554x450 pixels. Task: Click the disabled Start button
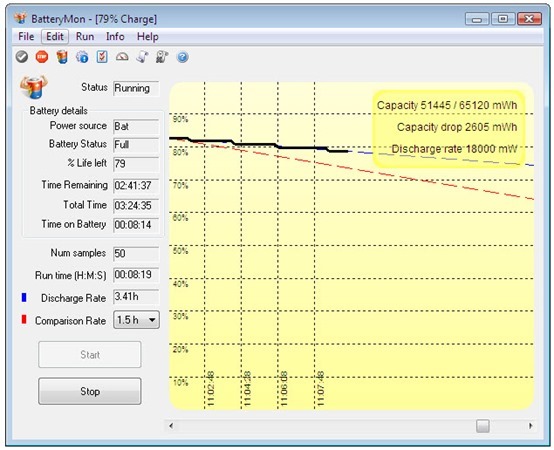(x=90, y=354)
